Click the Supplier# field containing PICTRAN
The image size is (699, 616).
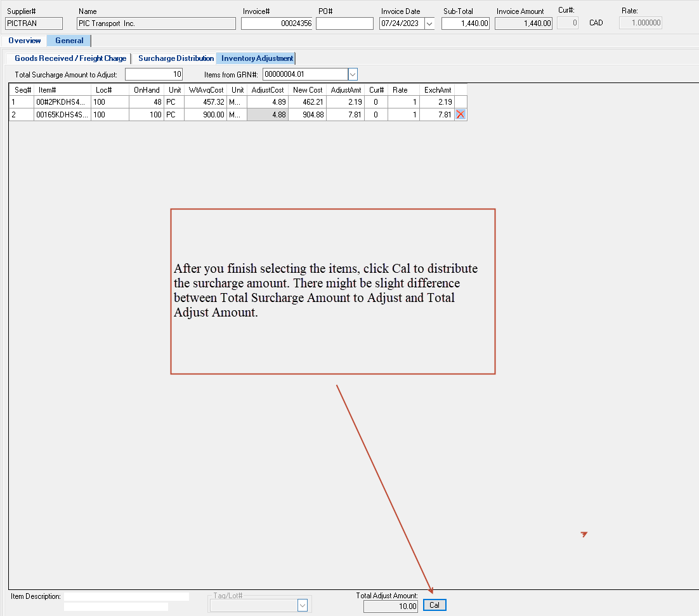click(x=34, y=23)
